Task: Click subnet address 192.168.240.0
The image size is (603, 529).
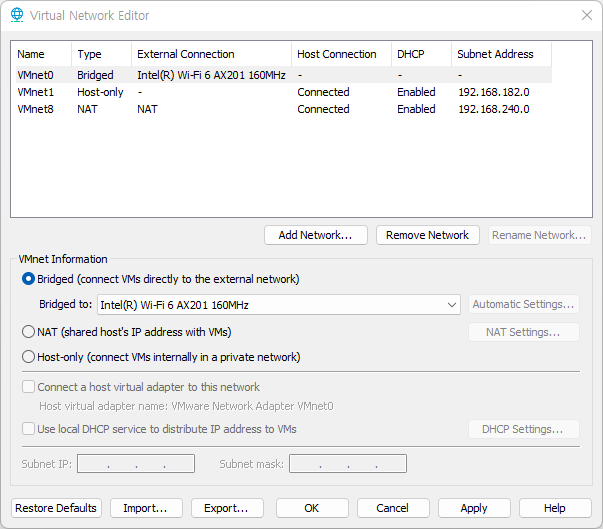Action: coord(494,109)
